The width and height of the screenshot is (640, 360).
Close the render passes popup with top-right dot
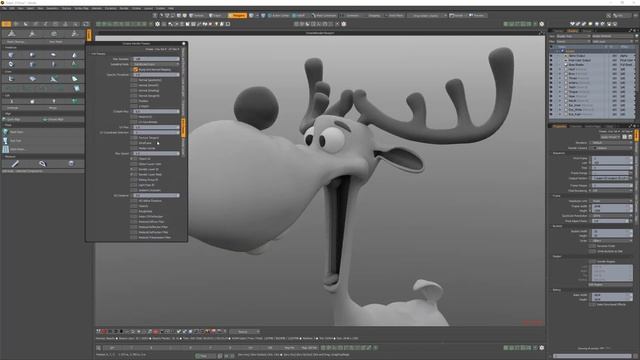pos(184,43)
